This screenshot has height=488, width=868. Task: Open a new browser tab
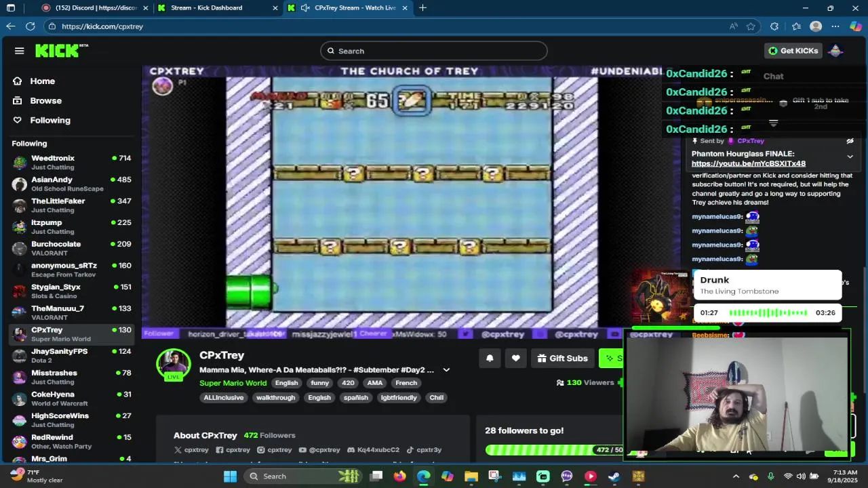422,8
